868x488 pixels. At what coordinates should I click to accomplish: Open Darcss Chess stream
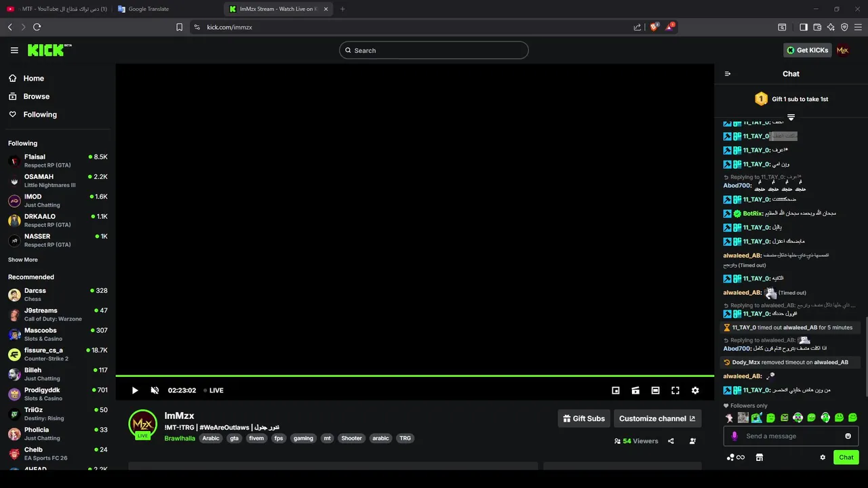tap(58, 294)
